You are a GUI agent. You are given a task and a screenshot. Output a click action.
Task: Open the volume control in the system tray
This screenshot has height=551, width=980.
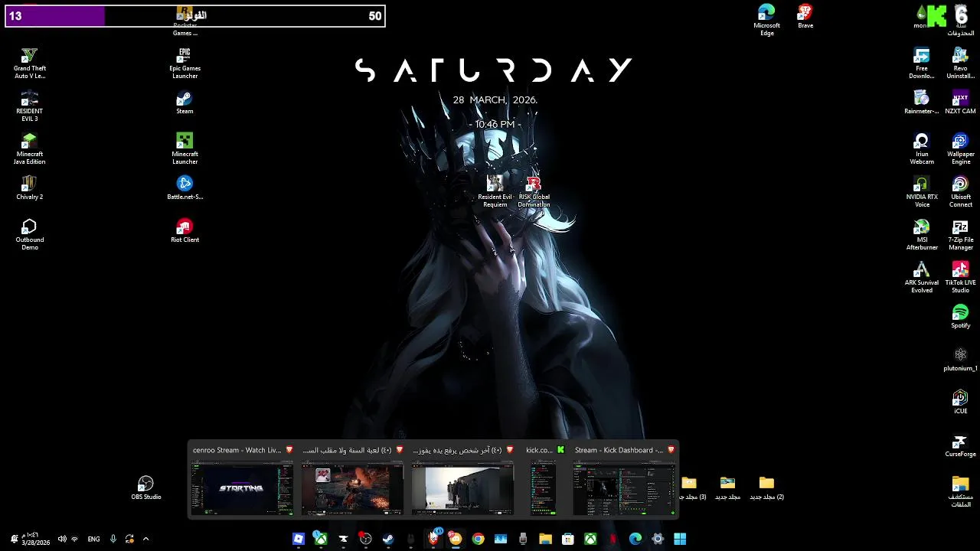point(62,539)
